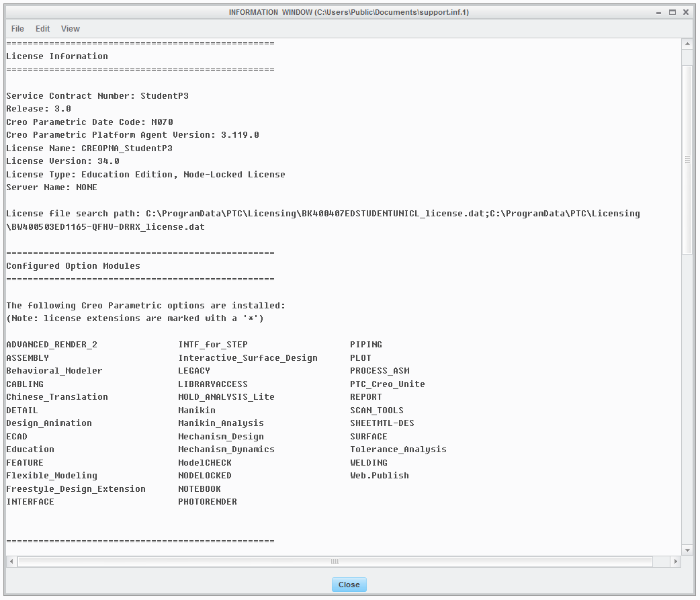700x600 pixels.
Task: Click FEATURE option
Action: (x=25, y=463)
